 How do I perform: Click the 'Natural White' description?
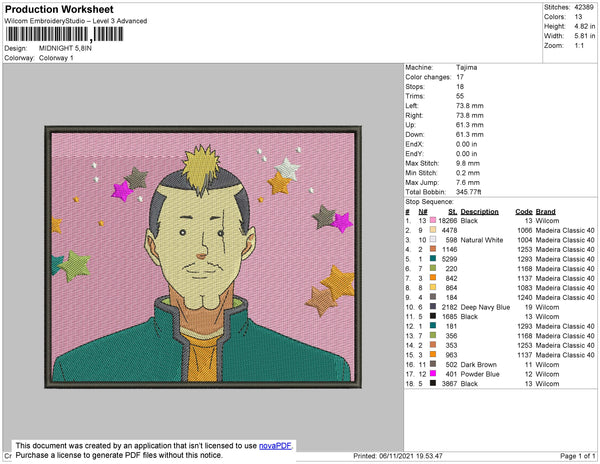coord(482,240)
